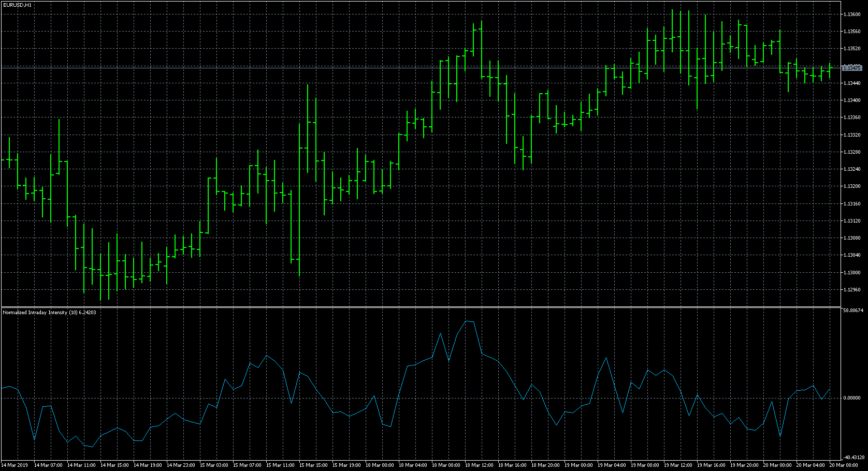Click the indicator scale minimum -40.43128
The image size is (868, 471).
tap(853, 457)
